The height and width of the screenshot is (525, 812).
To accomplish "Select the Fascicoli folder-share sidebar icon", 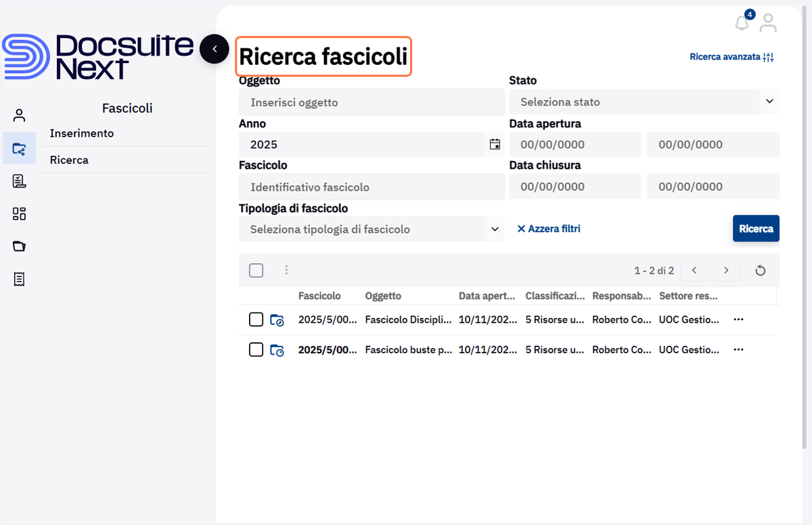I will tap(19, 148).
